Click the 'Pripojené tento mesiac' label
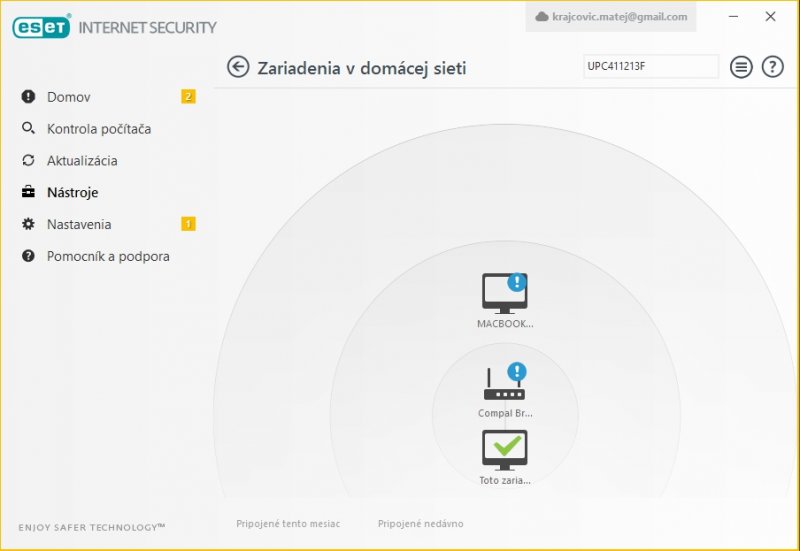The height and width of the screenshot is (551, 800). pyautogui.click(x=288, y=523)
